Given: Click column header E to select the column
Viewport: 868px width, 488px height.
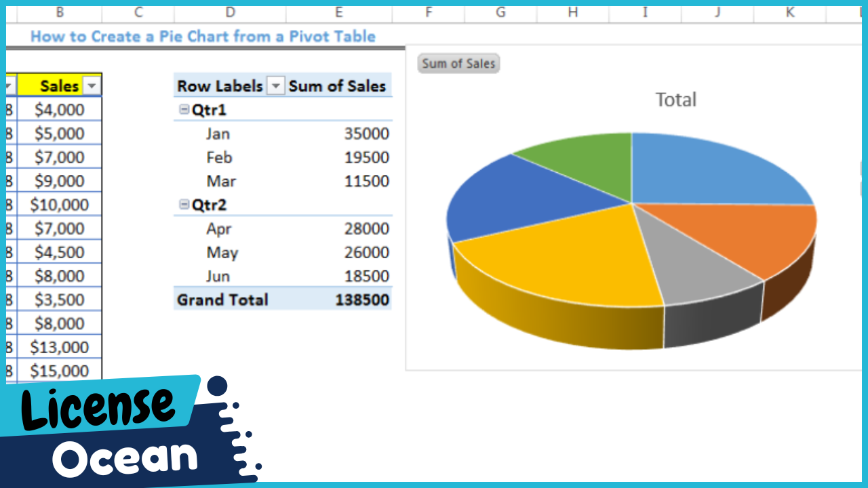Looking at the screenshot, I should (x=338, y=13).
